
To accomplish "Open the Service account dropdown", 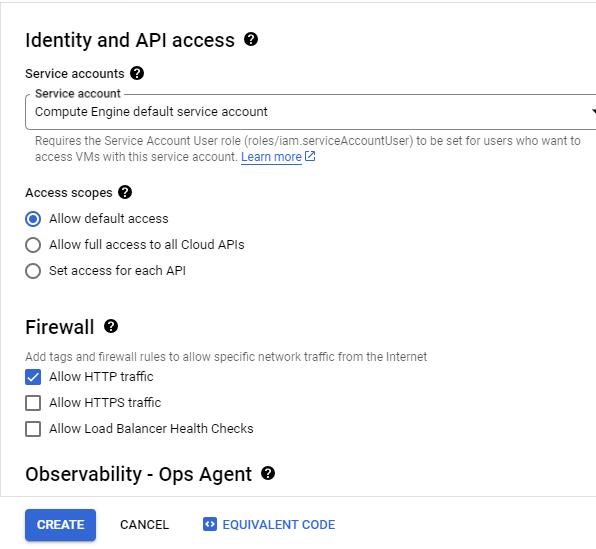I will (311, 112).
